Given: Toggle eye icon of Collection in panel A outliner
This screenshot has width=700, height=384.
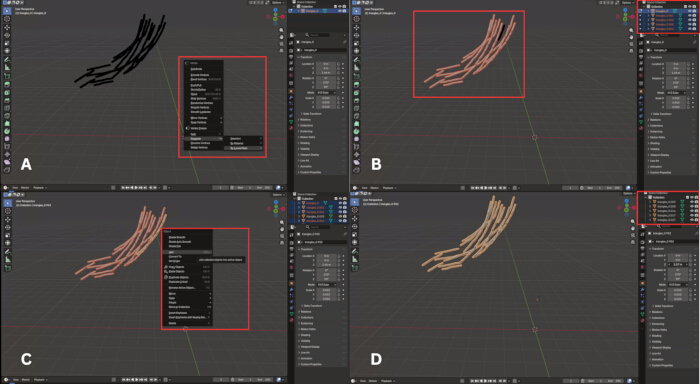Looking at the screenshot, I should (340, 6).
